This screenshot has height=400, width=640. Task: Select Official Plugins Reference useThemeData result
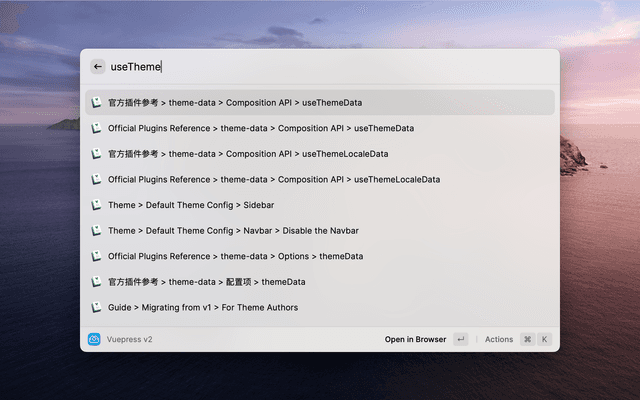[x=260, y=128]
